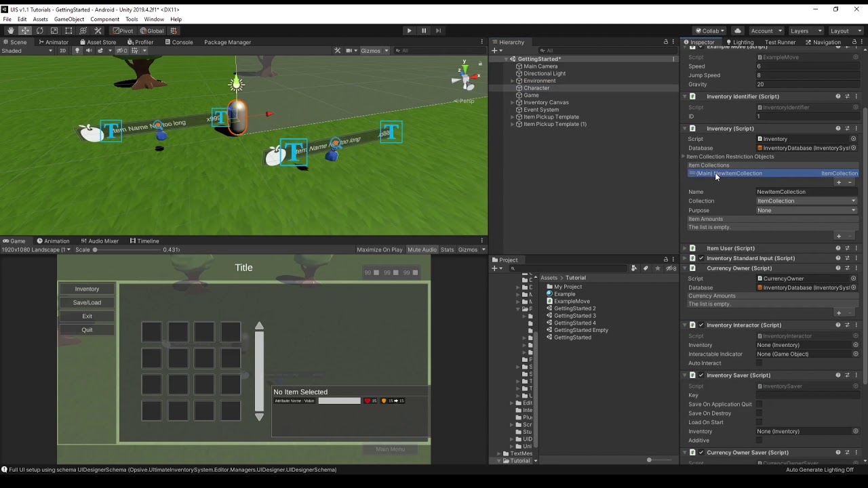This screenshot has height=488, width=868.
Task: Switch to the Package Manager tab
Action: [x=227, y=42]
